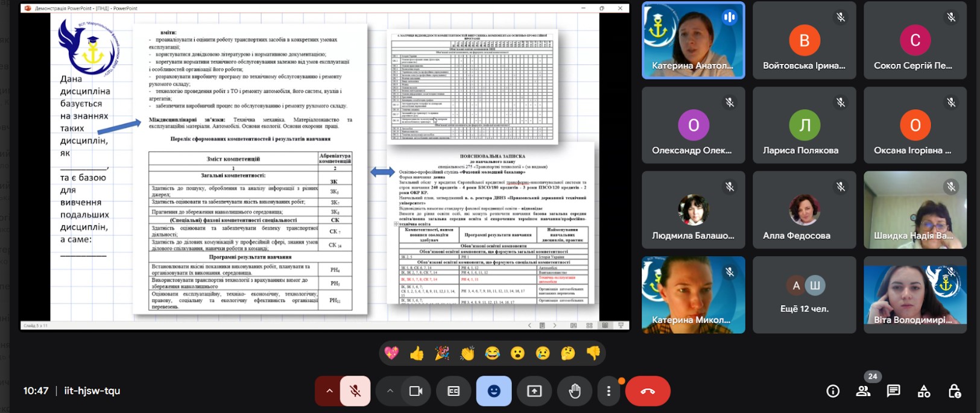
Task: Open the Activities shapes icon
Action: tap(923, 391)
